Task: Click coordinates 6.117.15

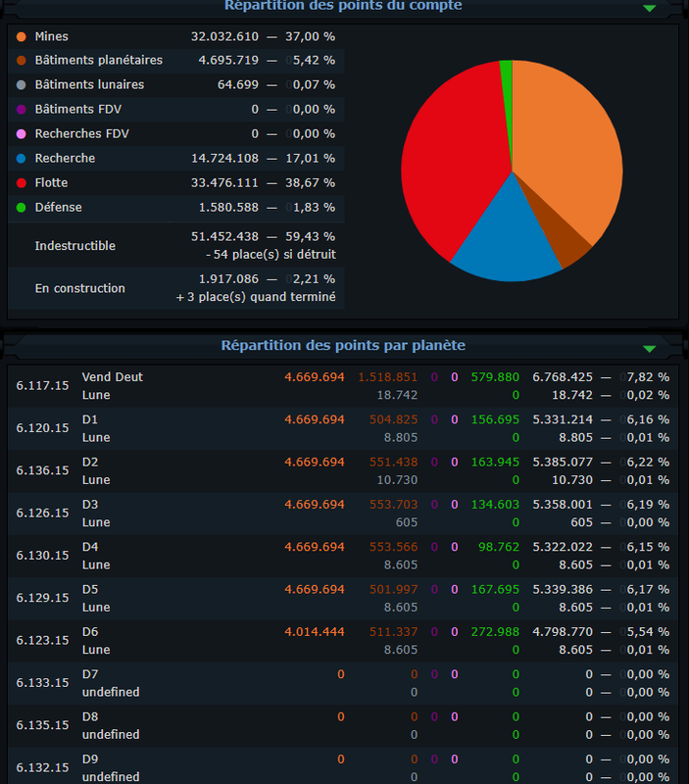Action: click(42, 386)
